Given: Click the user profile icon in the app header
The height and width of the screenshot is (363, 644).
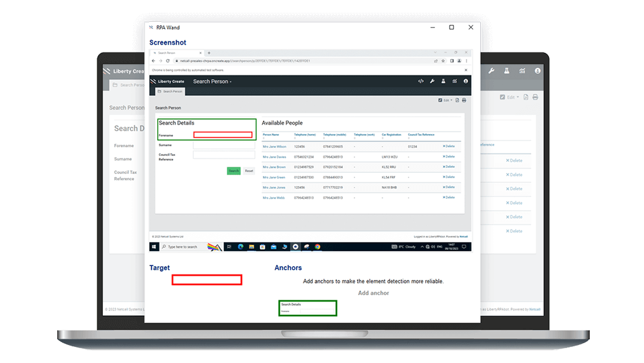Looking at the screenshot, I should coord(466,81).
